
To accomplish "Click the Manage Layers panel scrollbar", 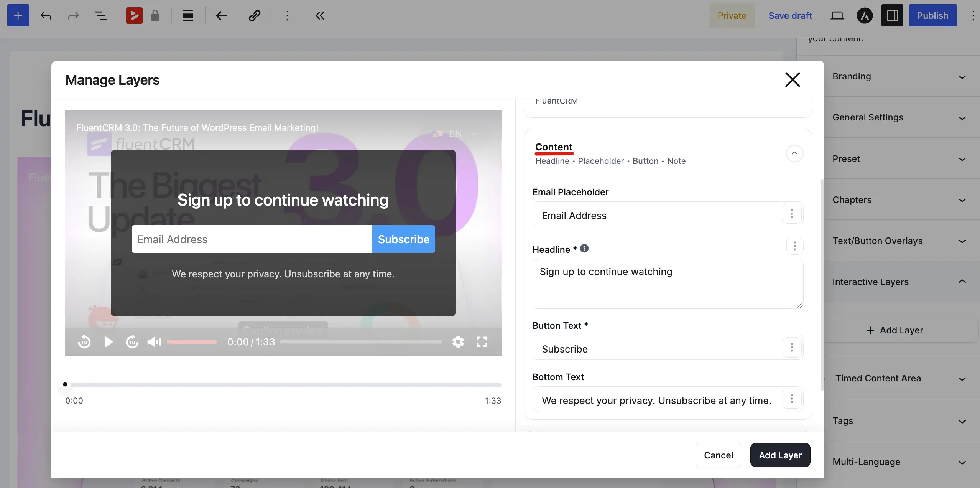I will point(822,284).
